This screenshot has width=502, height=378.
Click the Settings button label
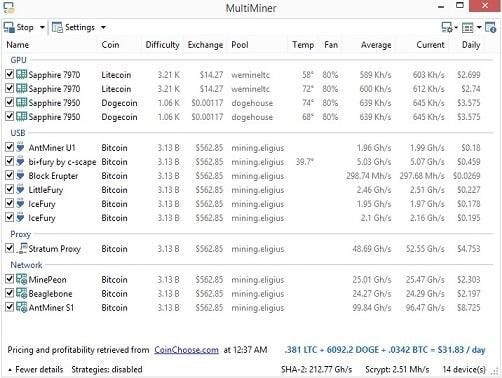pyautogui.click(x=80, y=27)
